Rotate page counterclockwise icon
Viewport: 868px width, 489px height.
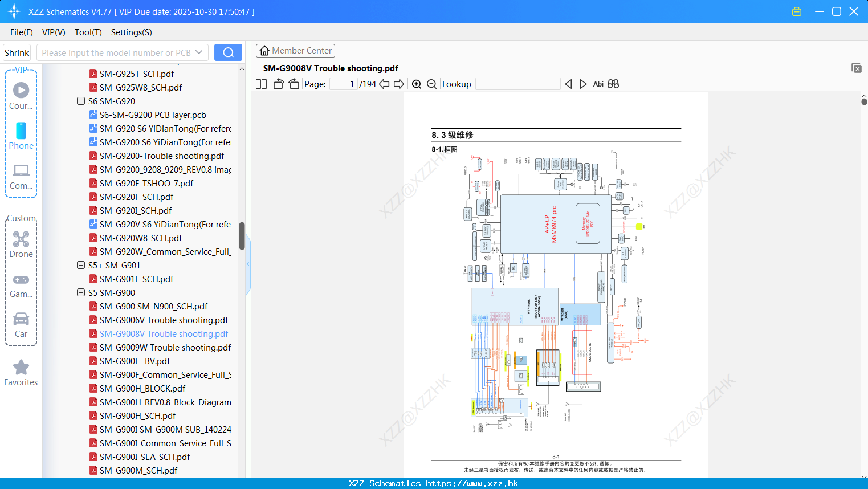point(278,84)
